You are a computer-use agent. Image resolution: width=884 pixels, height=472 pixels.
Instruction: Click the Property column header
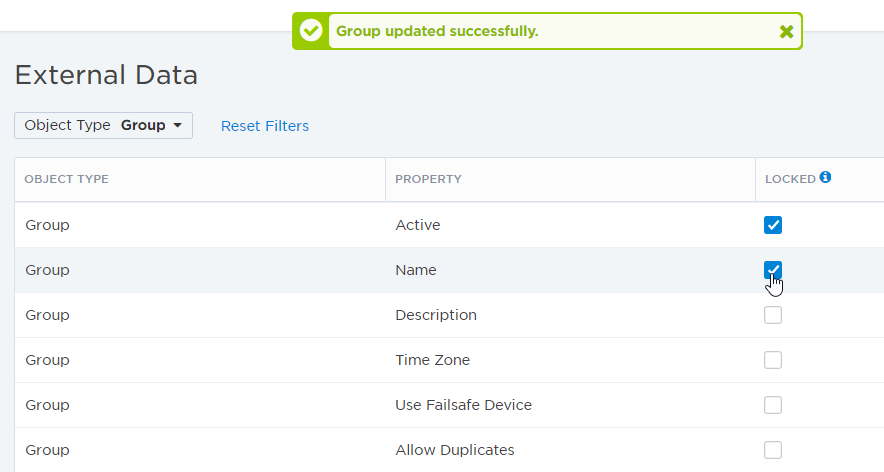coord(428,179)
